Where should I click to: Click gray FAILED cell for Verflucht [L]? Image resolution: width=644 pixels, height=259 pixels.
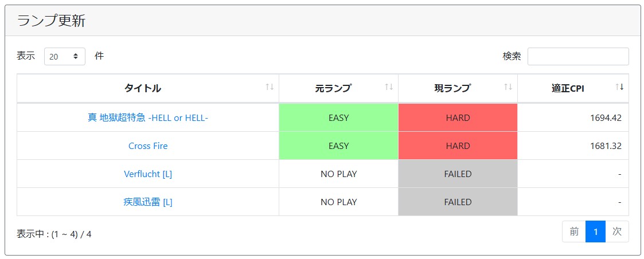(458, 174)
